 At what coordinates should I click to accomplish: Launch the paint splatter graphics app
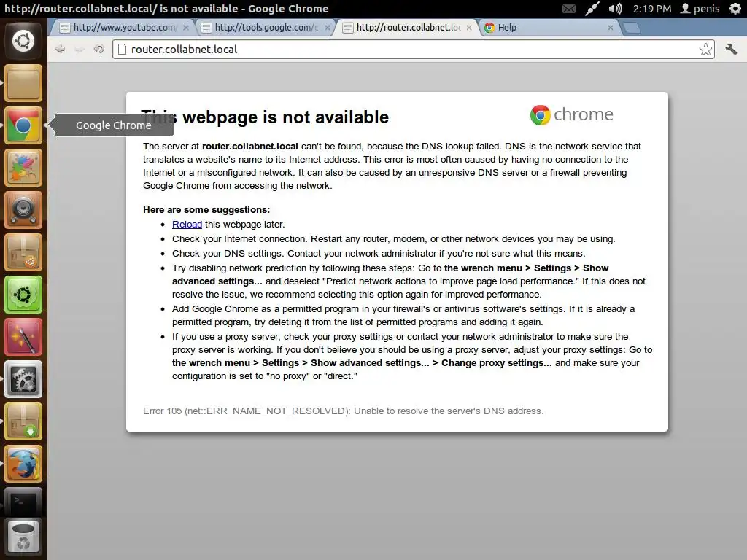click(x=23, y=168)
